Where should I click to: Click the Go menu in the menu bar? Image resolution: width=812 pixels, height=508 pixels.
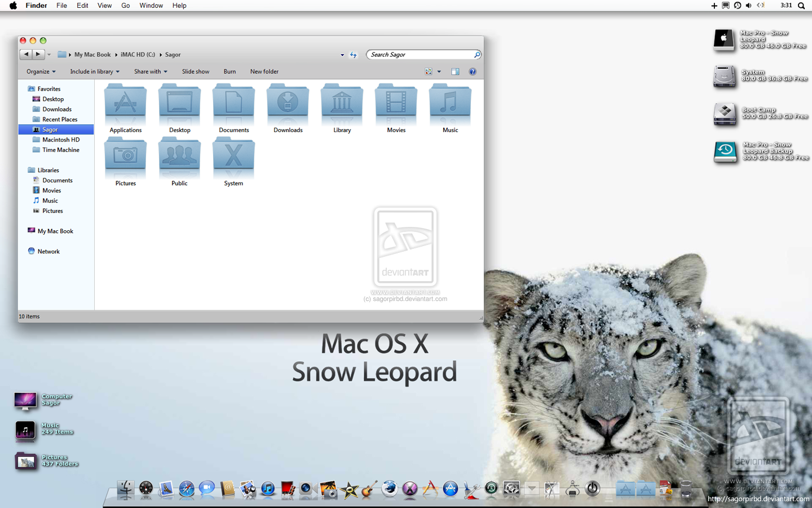pos(125,6)
